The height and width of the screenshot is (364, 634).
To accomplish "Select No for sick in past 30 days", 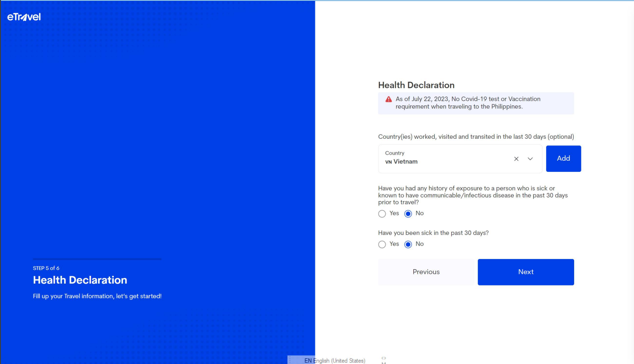I will (x=408, y=244).
